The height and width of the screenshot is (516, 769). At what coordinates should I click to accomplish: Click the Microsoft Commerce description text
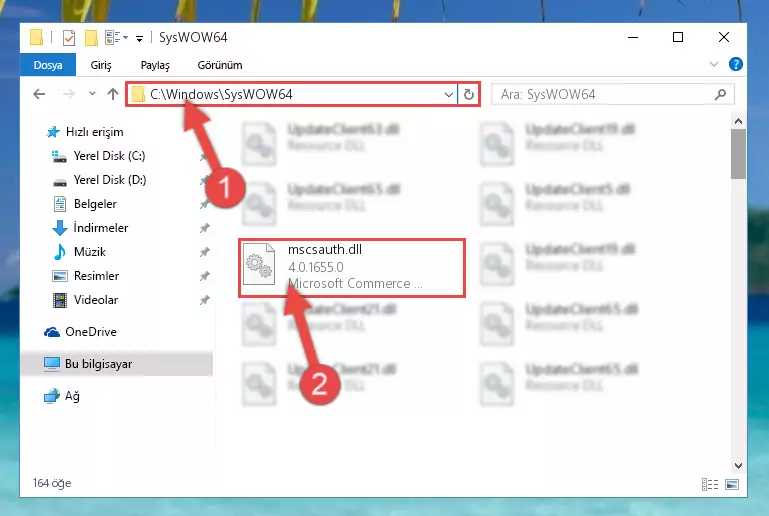coord(355,284)
